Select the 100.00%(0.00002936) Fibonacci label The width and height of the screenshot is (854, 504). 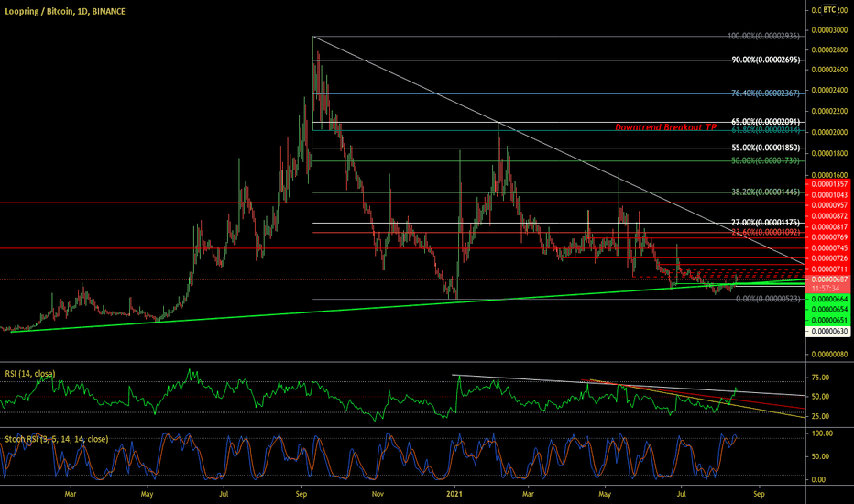coord(763,36)
